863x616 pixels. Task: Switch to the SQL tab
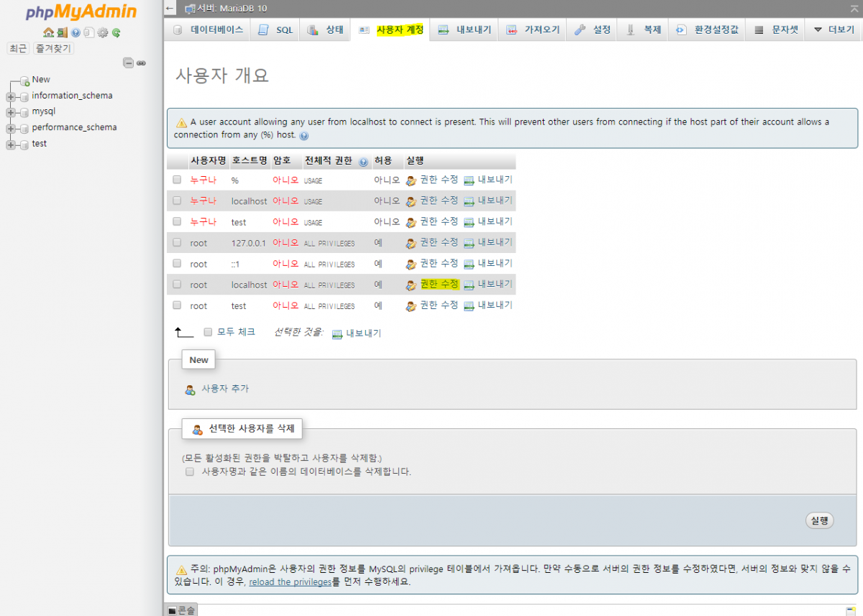(275, 29)
